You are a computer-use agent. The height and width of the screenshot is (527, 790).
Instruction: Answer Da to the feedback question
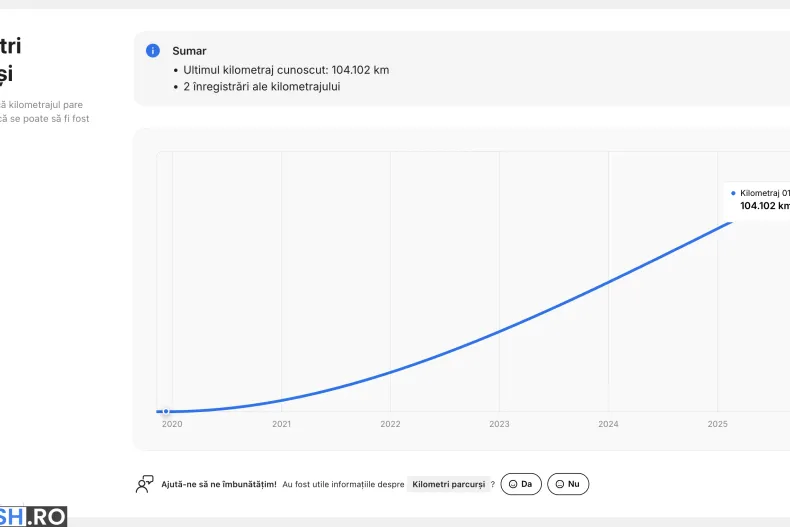521,484
